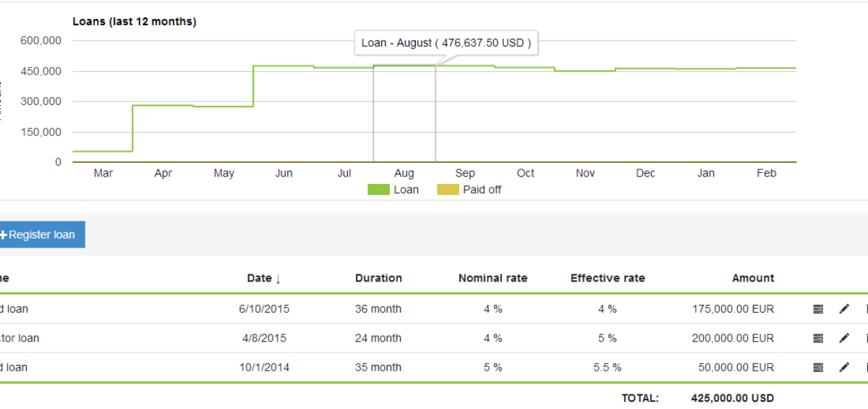868x409 pixels.
Task: Sort table by Duration column header
Action: pyautogui.click(x=378, y=278)
